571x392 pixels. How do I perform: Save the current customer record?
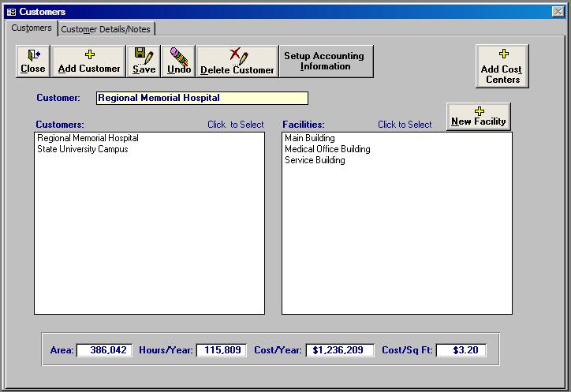point(144,62)
